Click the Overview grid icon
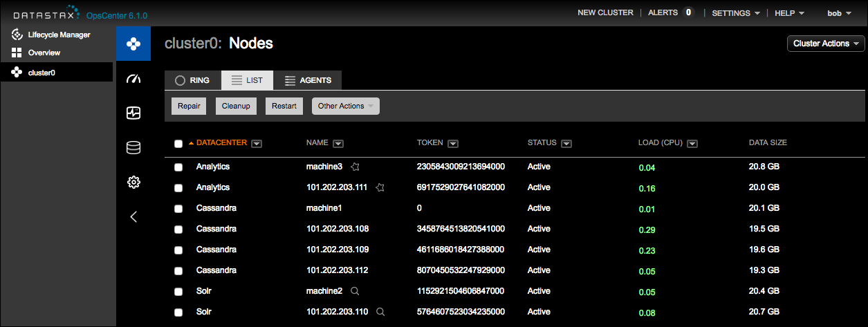This screenshot has width=868, height=327. [17, 53]
